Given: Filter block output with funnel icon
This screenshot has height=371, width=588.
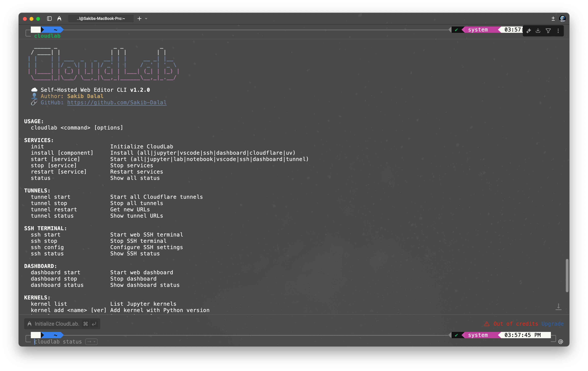Looking at the screenshot, I should coord(548,31).
